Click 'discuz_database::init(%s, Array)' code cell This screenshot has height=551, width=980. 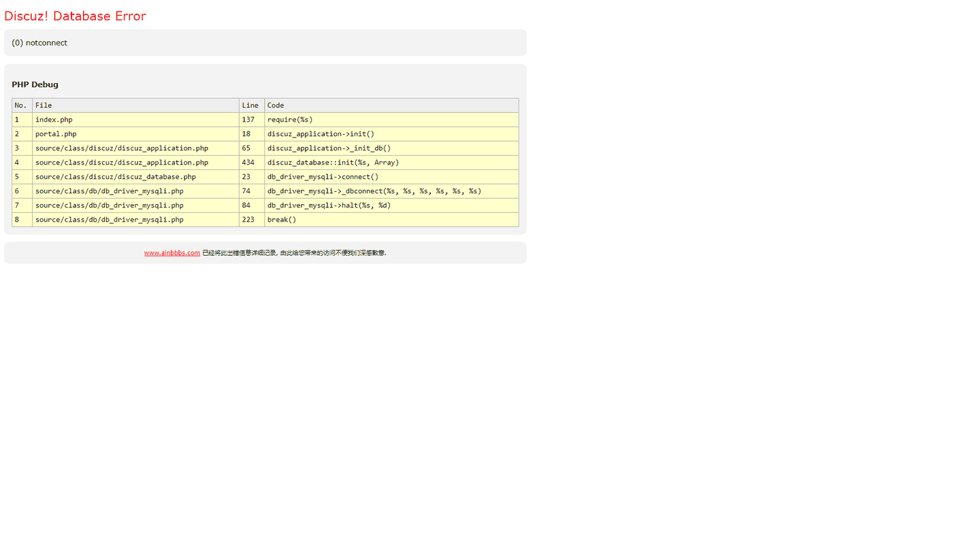pos(391,163)
